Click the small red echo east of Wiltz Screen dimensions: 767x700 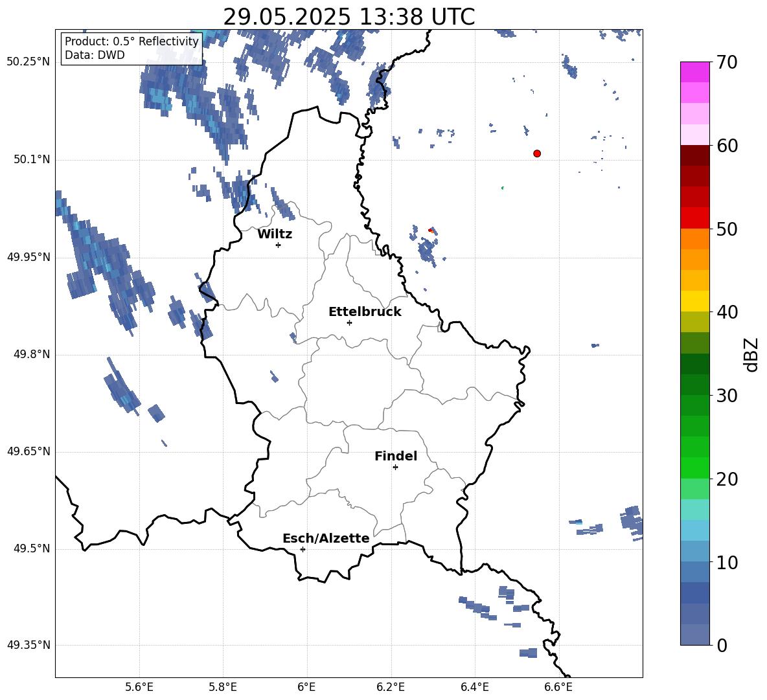(430, 230)
